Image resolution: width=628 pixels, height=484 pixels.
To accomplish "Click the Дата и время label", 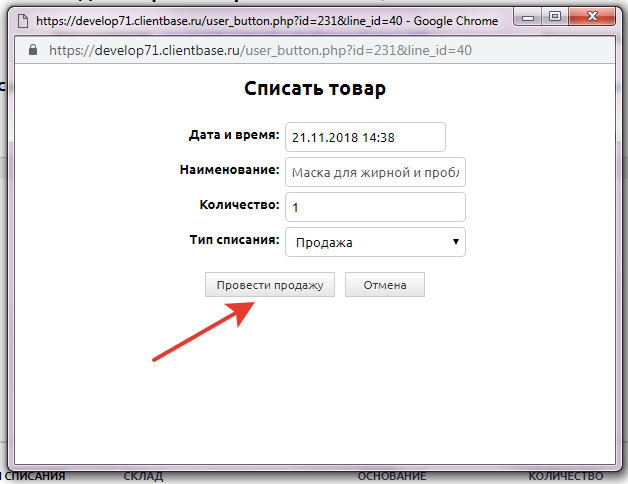I will pos(234,135).
